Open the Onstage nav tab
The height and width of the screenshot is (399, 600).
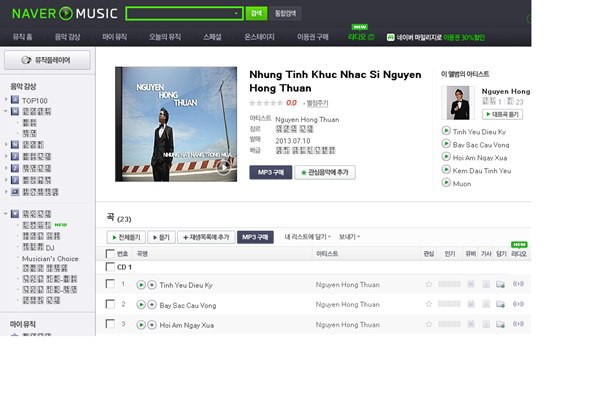[259, 37]
